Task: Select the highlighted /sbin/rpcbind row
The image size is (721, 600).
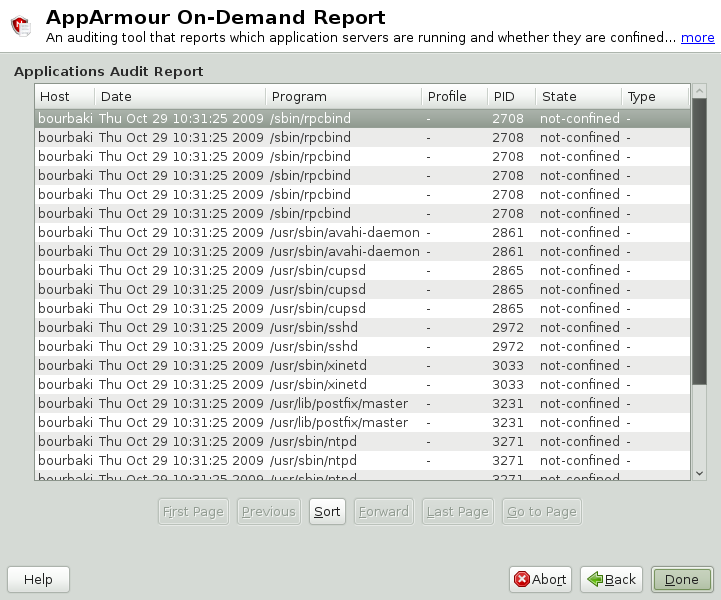Action: [x=362, y=119]
